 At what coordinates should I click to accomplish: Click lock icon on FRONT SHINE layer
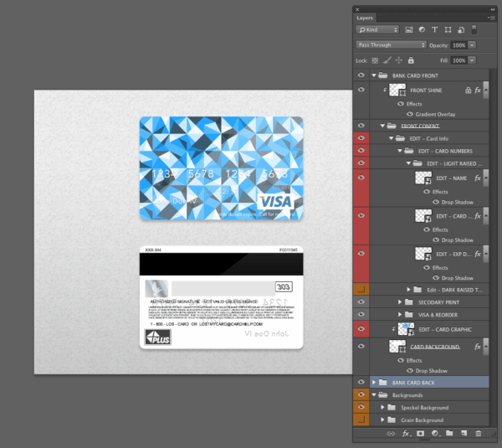coord(468,90)
